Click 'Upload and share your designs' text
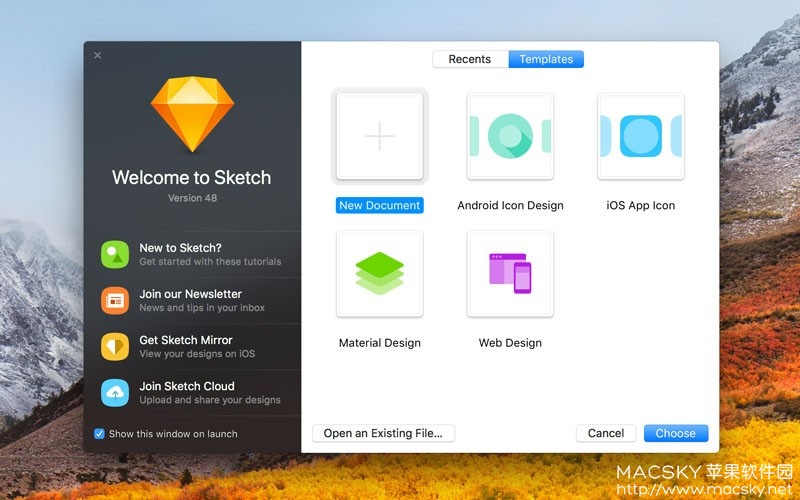This screenshot has width=800, height=500. pyautogui.click(x=210, y=400)
